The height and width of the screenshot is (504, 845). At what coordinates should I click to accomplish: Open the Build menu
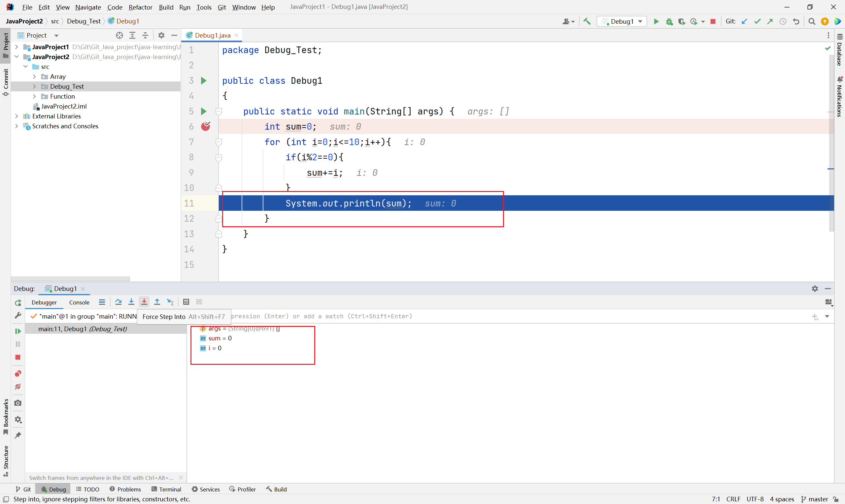coord(166,7)
